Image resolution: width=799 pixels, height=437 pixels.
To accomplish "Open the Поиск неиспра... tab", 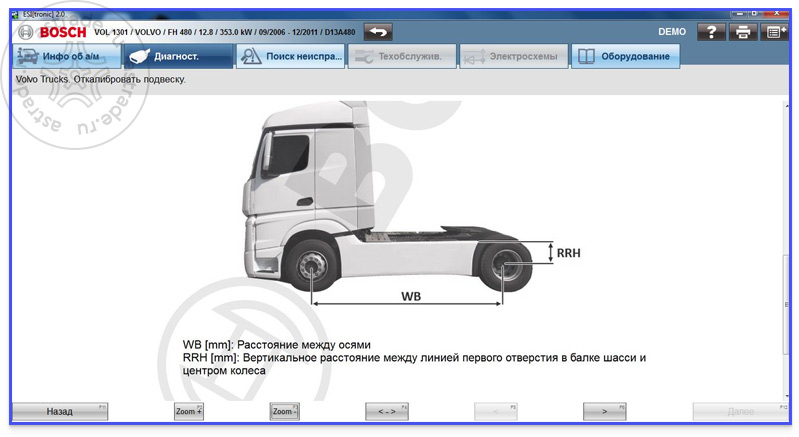I will click(x=290, y=56).
